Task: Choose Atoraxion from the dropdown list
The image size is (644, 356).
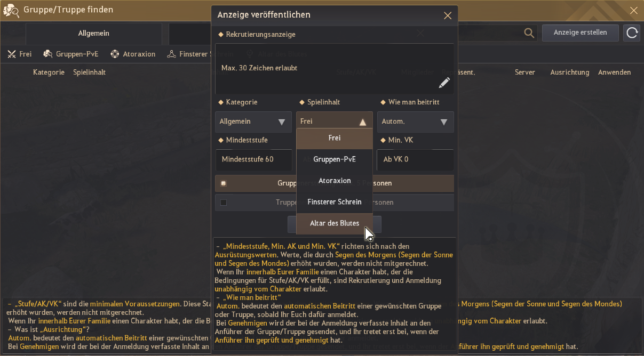Action: 335,181
